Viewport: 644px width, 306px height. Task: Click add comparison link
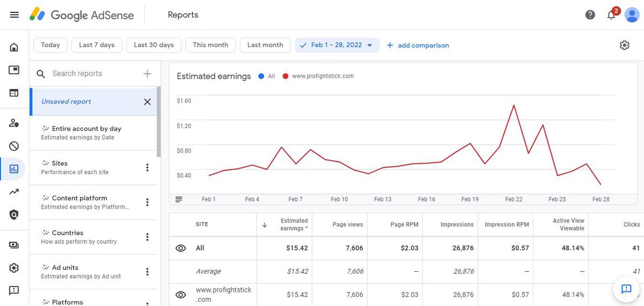[418, 46]
